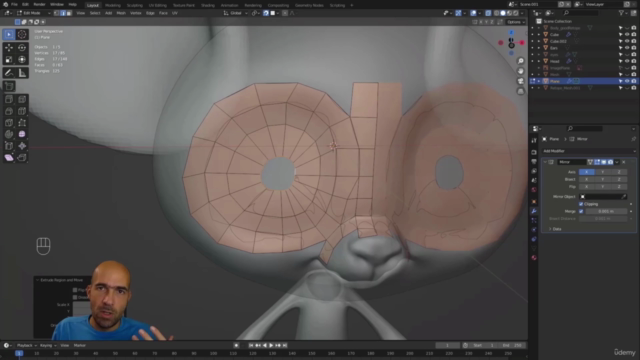Open the Mesh menu in viewport header
The image size is (640, 360).
pos(121,13)
